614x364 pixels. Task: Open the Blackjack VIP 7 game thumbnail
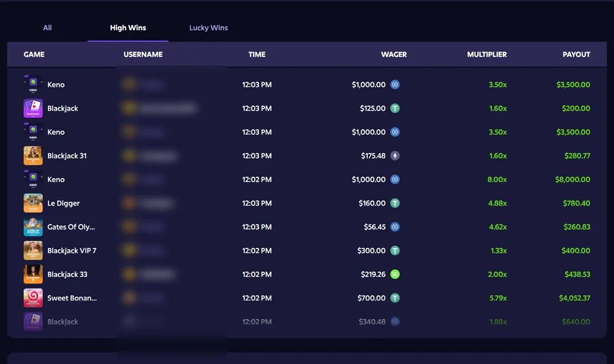point(33,250)
